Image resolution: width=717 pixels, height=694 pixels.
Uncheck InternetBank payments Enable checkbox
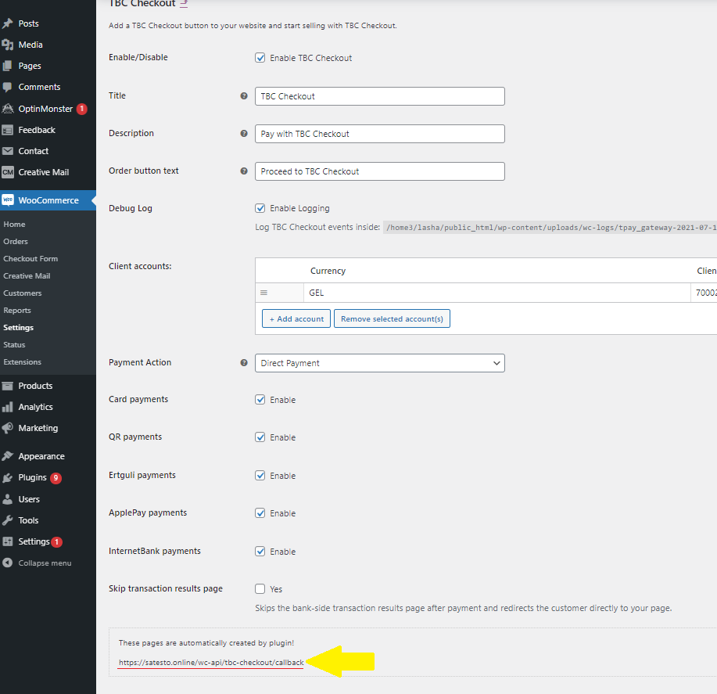(x=260, y=551)
